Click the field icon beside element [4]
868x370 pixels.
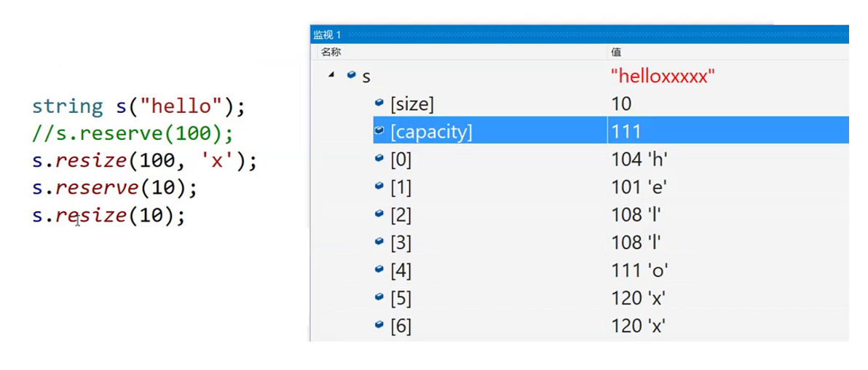pyautogui.click(x=379, y=269)
